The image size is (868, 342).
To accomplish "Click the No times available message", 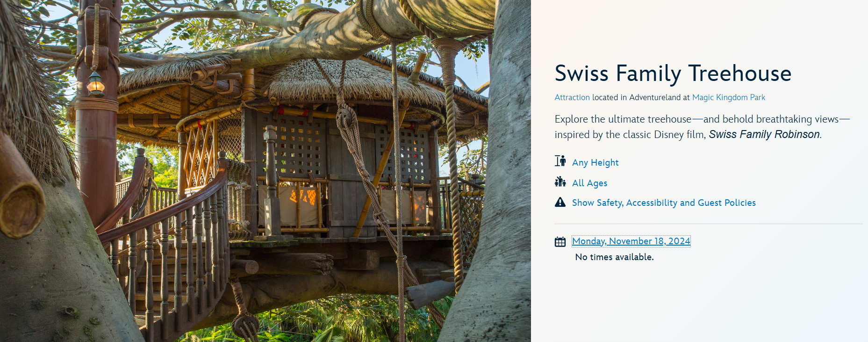I will [614, 257].
